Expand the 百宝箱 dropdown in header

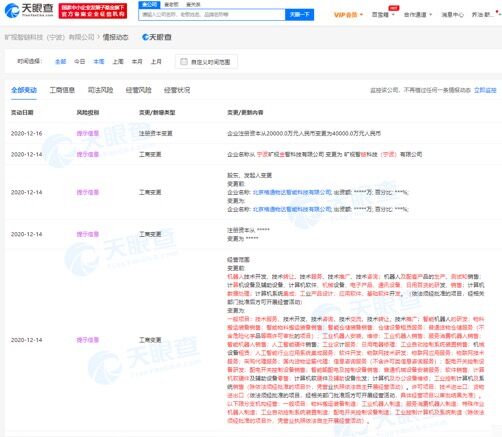coord(383,15)
